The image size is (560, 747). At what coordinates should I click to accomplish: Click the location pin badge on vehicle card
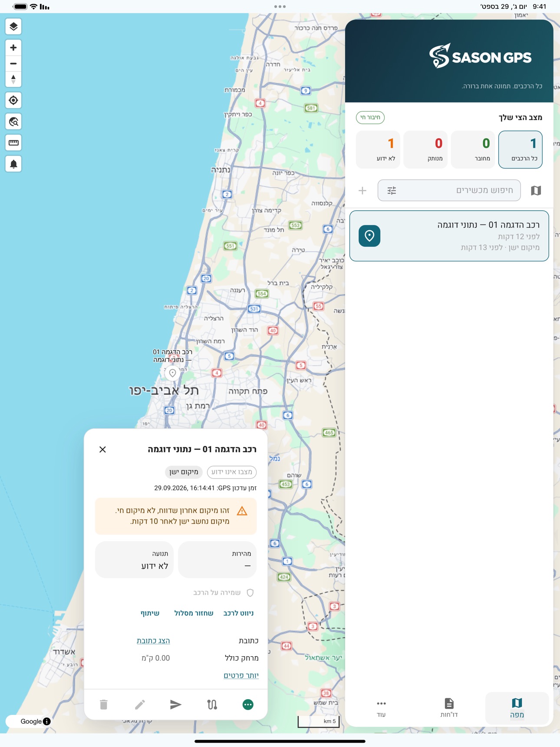pyautogui.click(x=369, y=236)
